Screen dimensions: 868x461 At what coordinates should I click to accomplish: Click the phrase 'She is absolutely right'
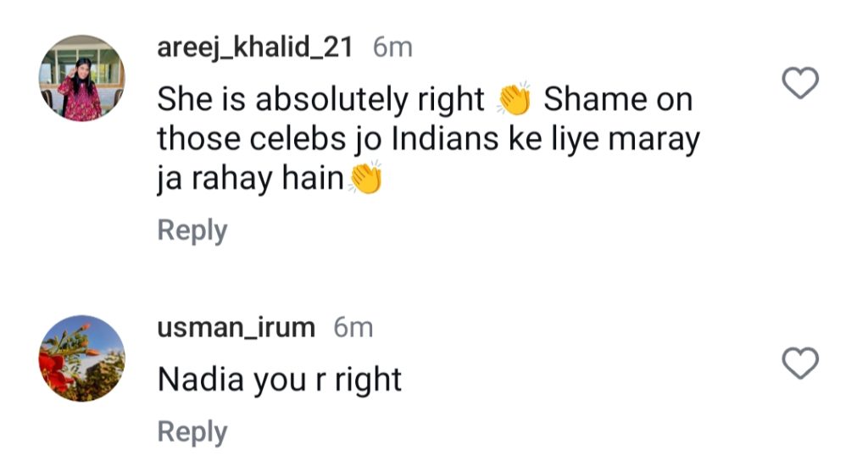pyautogui.click(x=321, y=101)
